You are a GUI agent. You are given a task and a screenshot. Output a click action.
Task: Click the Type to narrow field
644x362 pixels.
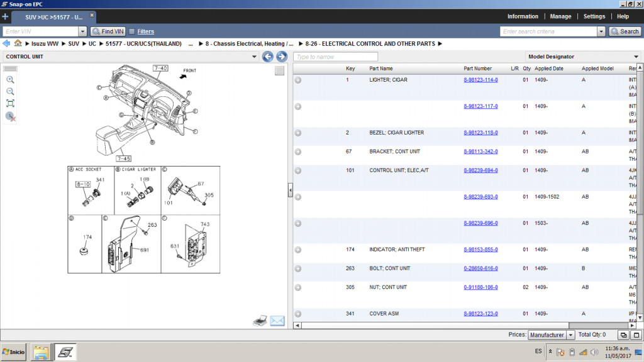335,57
